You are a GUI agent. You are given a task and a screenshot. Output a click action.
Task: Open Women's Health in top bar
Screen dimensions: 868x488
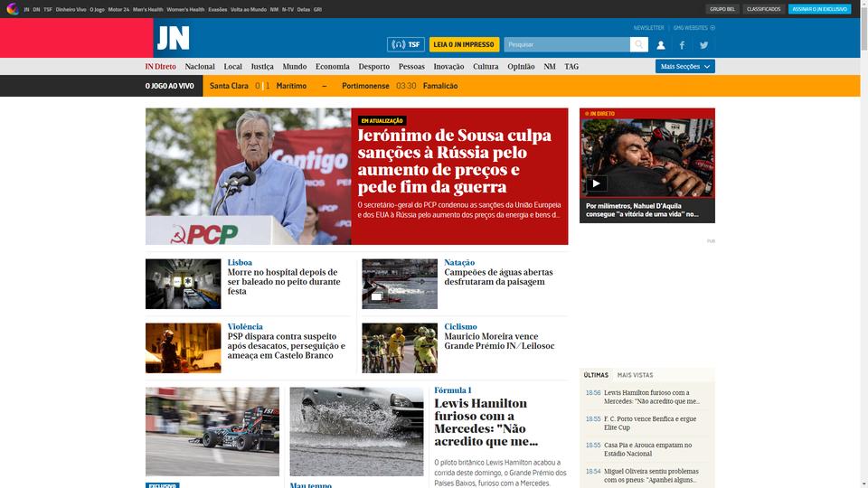point(185,9)
